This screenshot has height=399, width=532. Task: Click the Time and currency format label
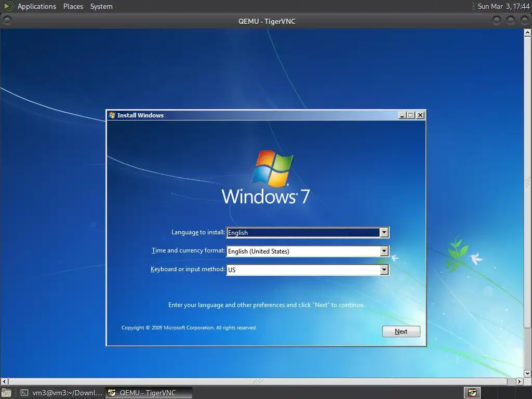188,250
